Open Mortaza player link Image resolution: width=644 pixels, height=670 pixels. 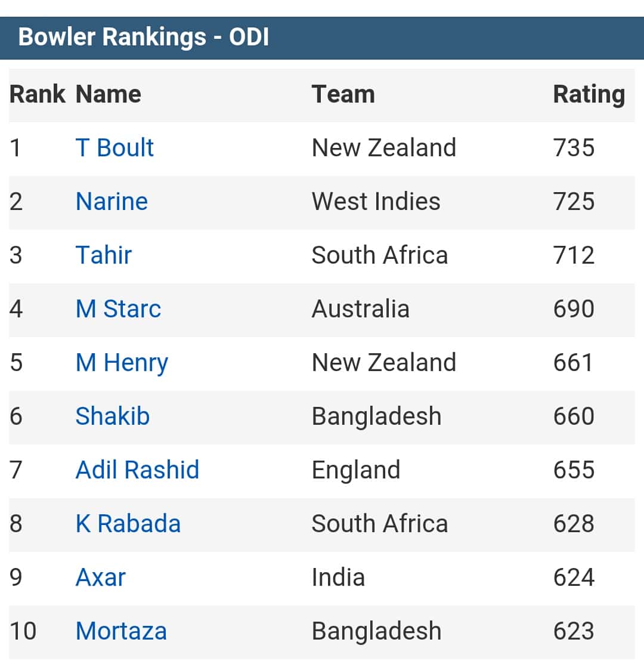(x=121, y=632)
